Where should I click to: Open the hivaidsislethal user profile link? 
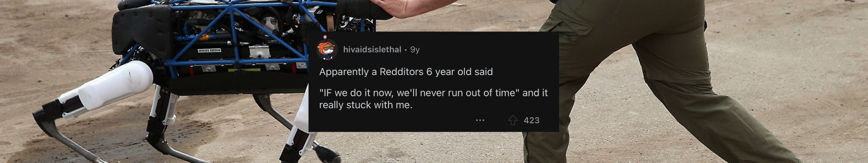point(372,50)
